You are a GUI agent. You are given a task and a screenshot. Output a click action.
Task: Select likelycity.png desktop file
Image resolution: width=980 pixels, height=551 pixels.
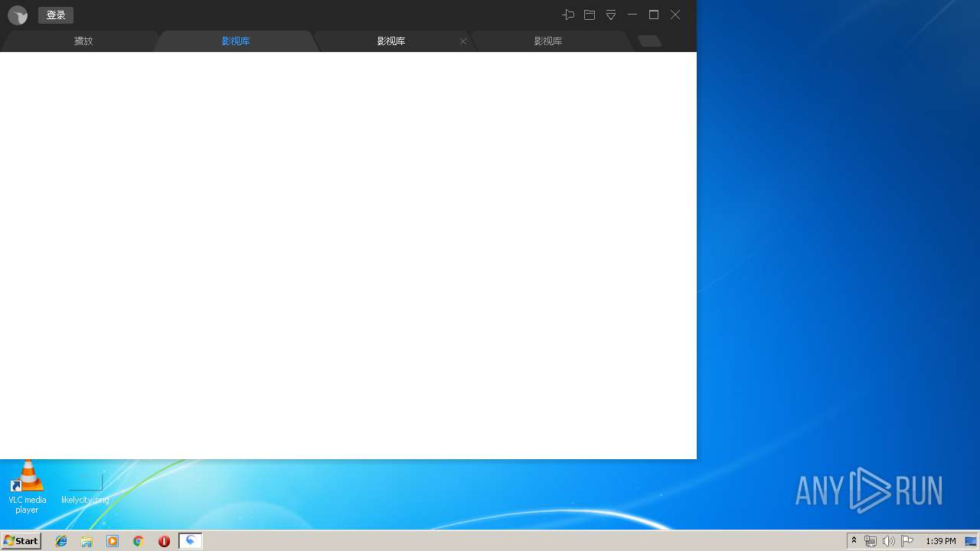85,489
